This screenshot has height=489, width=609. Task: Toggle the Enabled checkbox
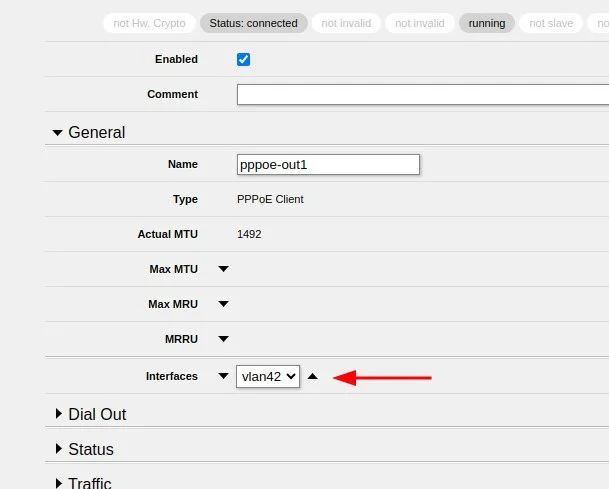click(x=243, y=60)
